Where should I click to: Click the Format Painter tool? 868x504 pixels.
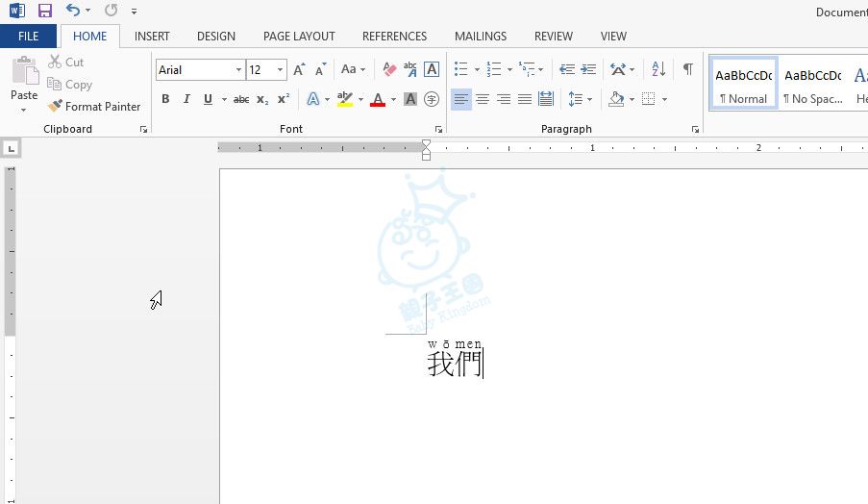click(94, 107)
